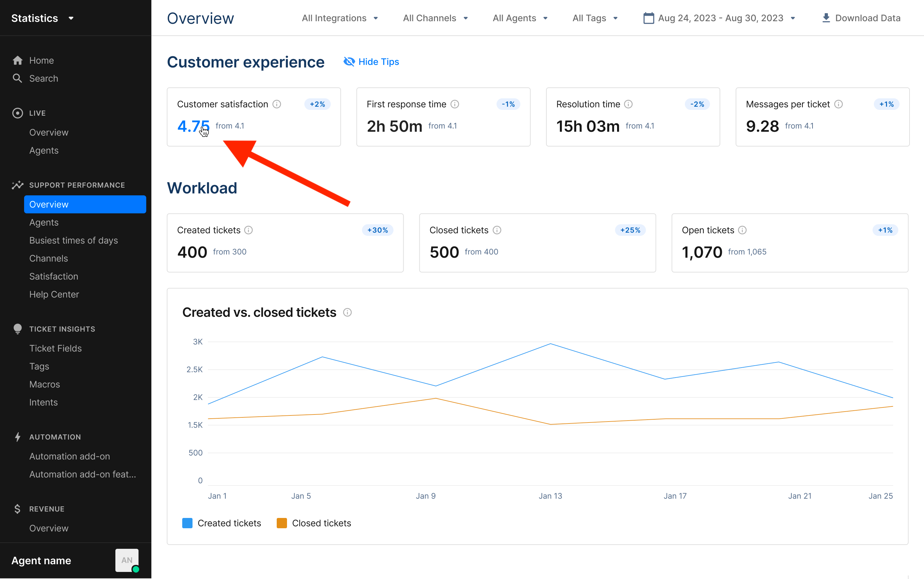
Task: Expand the All Integrations filter
Action: point(340,18)
